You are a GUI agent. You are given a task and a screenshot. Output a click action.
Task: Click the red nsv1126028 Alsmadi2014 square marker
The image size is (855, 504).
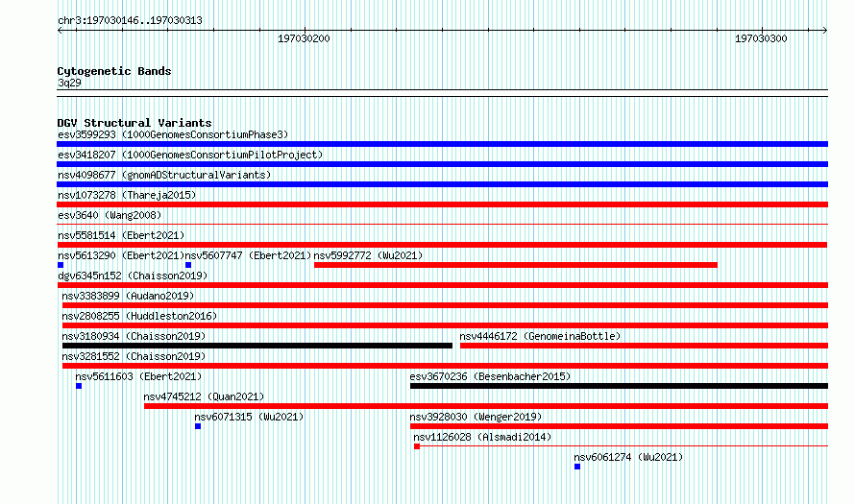tap(417, 446)
